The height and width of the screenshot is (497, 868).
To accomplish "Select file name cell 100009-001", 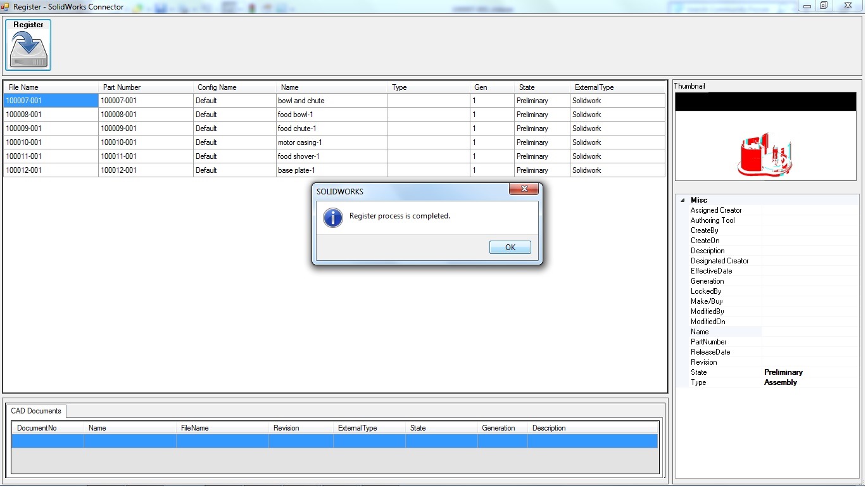I will [x=51, y=129].
